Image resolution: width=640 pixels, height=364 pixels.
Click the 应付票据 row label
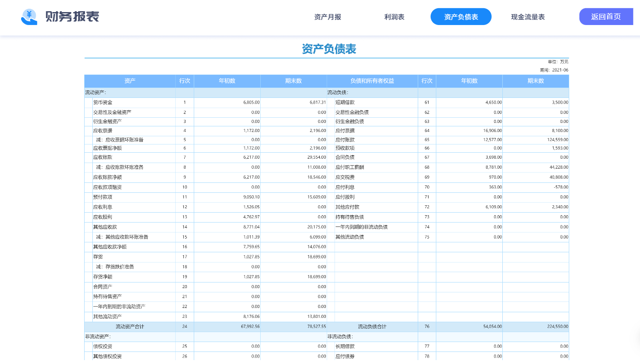click(x=345, y=130)
